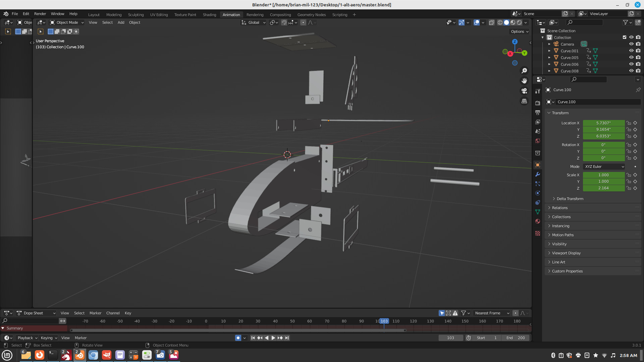The image size is (644, 362).
Task: Switch viewport shading to wireframe
Action: coord(500,22)
